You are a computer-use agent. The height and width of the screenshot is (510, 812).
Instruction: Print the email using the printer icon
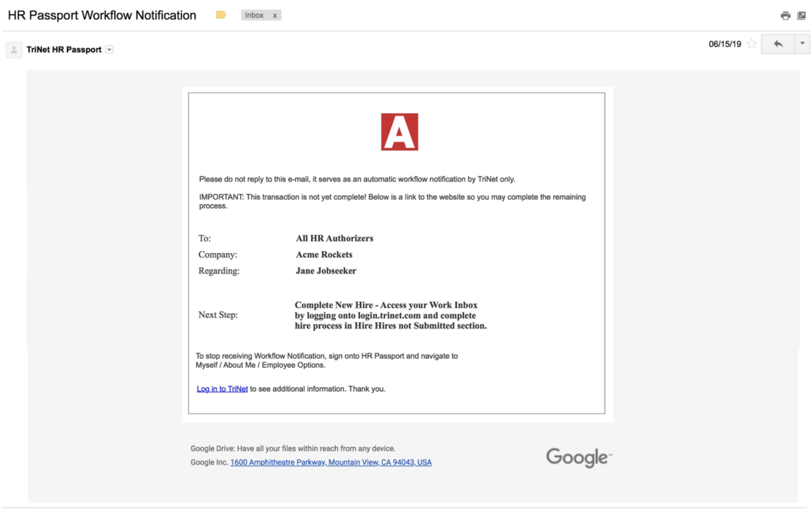785,16
